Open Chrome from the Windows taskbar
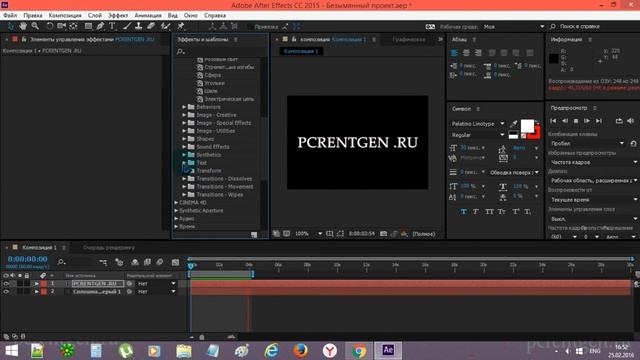The image size is (640, 360). click(x=359, y=351)
